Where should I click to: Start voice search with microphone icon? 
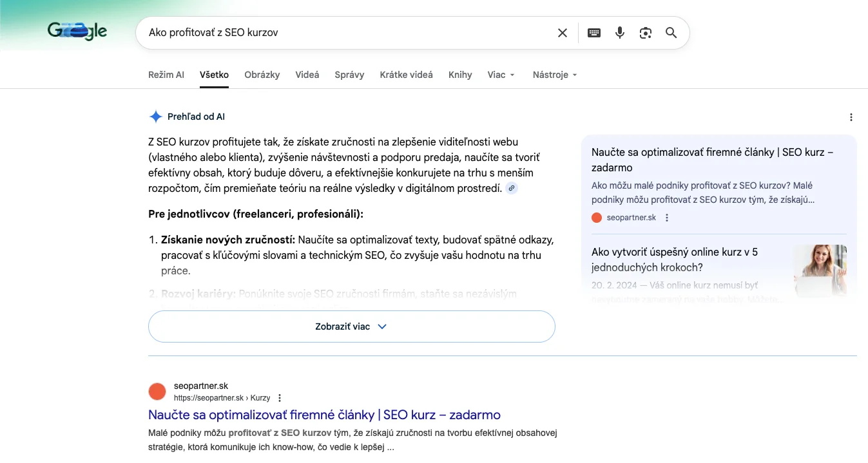click(620, 33)
